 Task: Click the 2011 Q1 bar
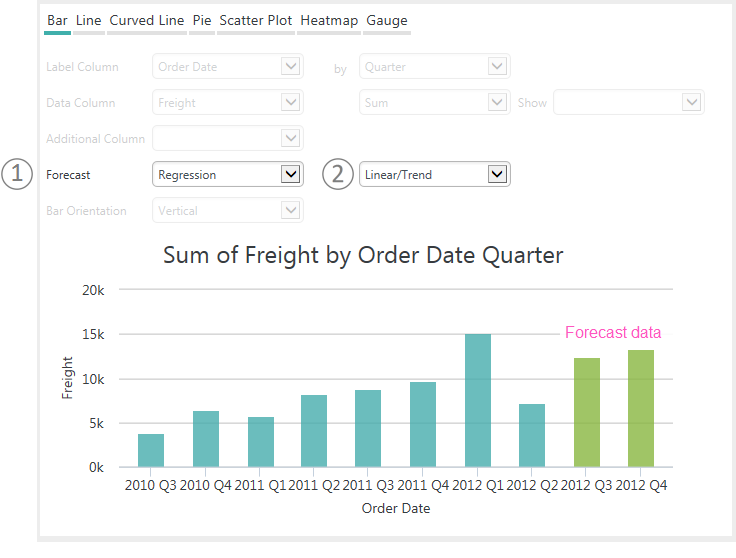coord(261,442)
